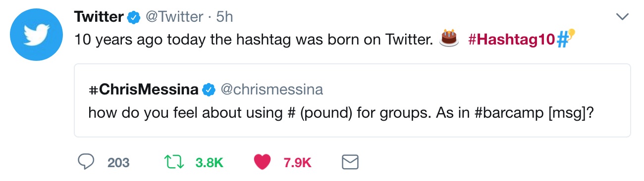Click Twitter's blue verified badge
This screenshot has width=644, height=181.
tap(133, 17)
